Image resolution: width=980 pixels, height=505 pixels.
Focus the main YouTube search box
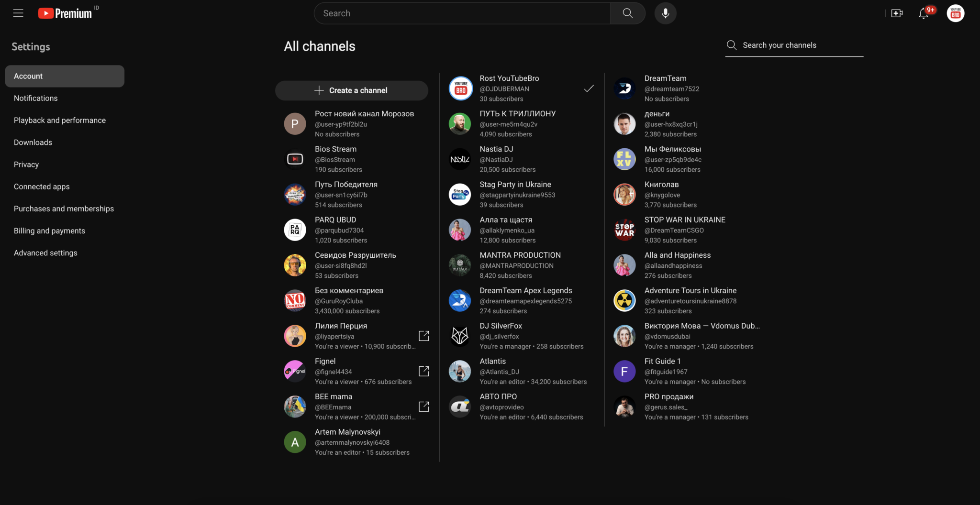pos(462,13)
